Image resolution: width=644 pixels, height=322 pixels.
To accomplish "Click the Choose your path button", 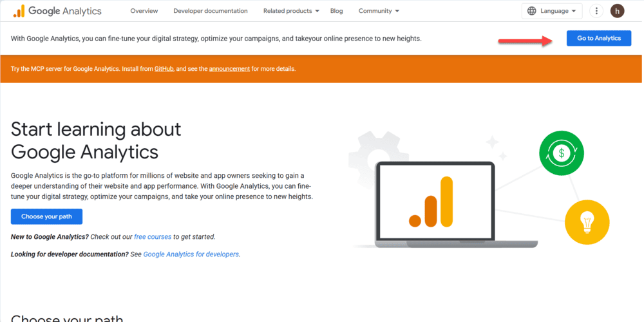I will pos(46,216).
